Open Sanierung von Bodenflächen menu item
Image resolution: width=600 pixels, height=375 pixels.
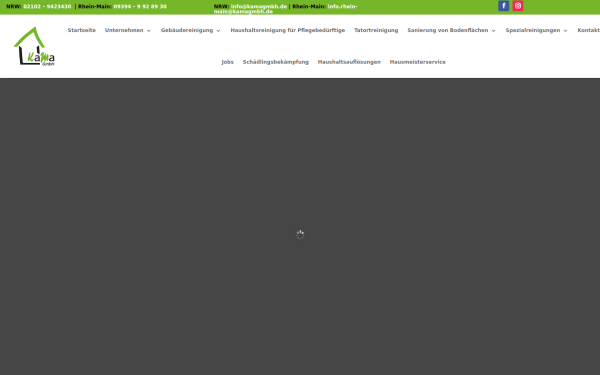point(448,30)
